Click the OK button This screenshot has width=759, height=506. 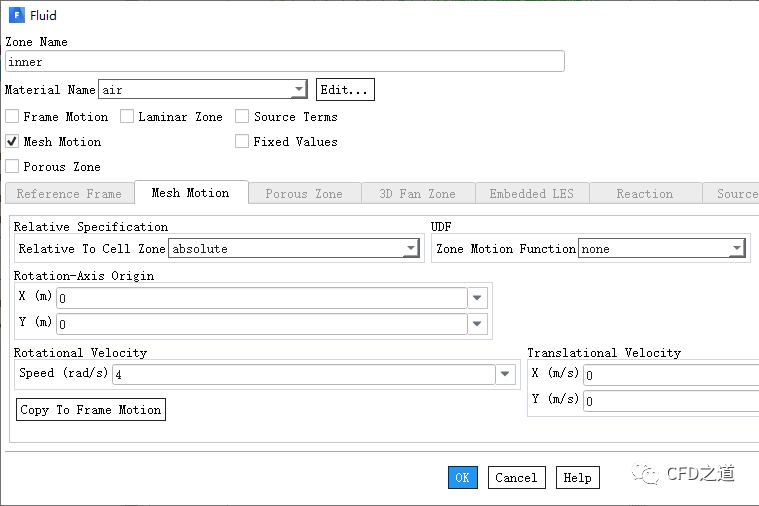[462, 478]
